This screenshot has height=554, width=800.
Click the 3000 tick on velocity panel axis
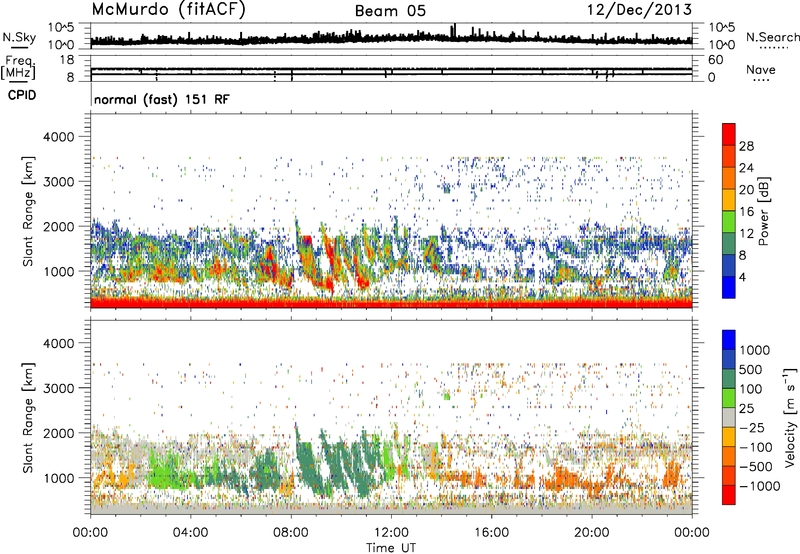(58, 388)
